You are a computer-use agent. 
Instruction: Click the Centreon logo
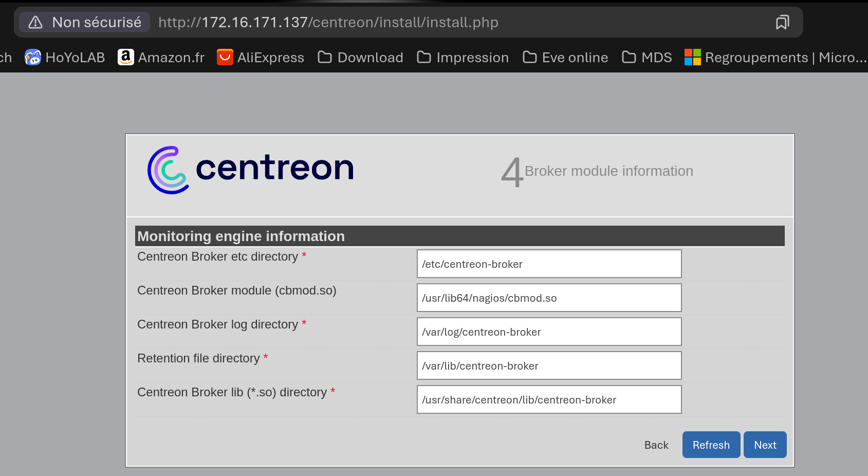[x=251, y=170]
